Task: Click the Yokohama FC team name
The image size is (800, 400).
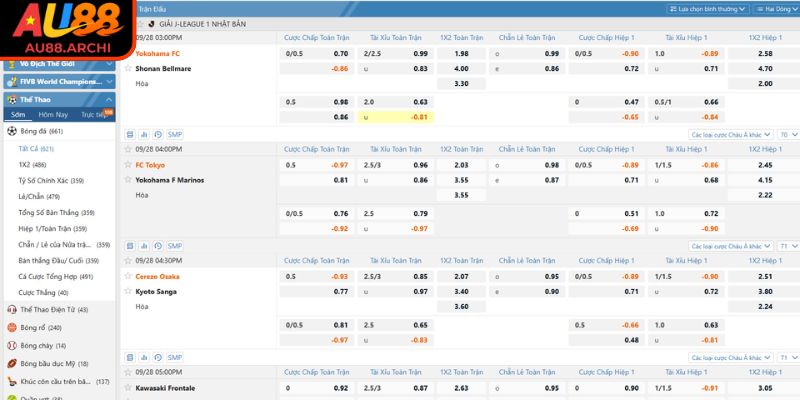Action: coord(158,53)
